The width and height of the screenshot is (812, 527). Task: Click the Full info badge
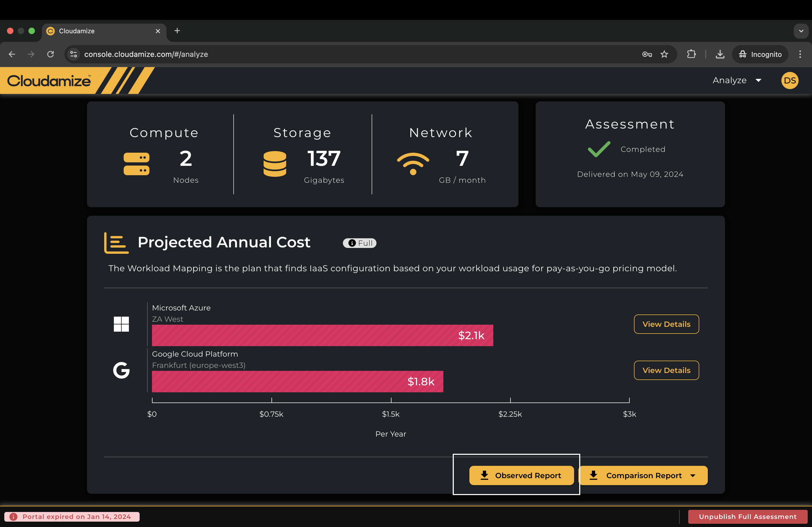pyautogui.click(x=360, y=243)
